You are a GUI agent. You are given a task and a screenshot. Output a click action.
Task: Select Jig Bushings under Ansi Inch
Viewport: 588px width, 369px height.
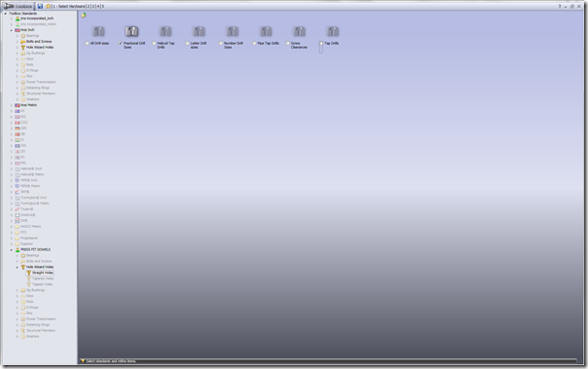pyautogui.click(x=35, y=54)
